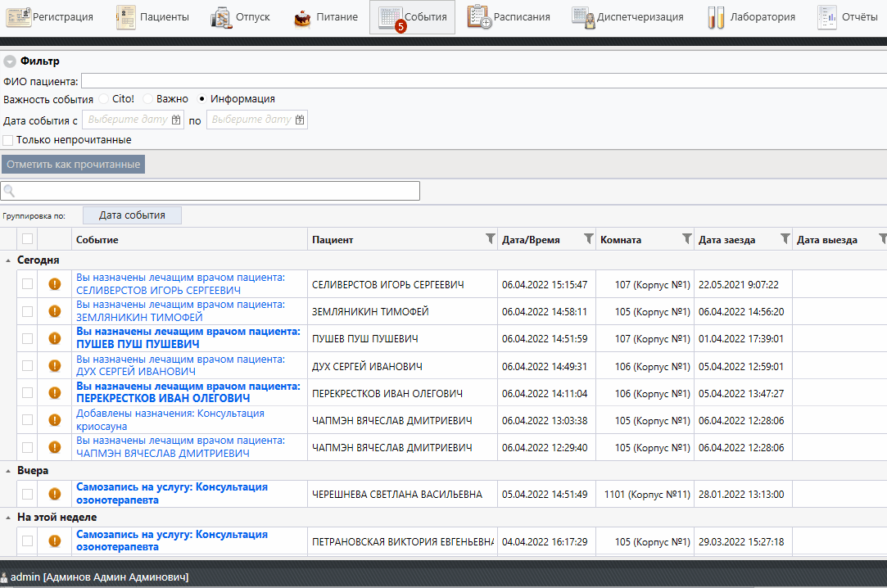Image resolution: width=887 pixels, height=588 pixels.
Task: Click filter funnel in Комната column
Action: (x=686, y=239)
